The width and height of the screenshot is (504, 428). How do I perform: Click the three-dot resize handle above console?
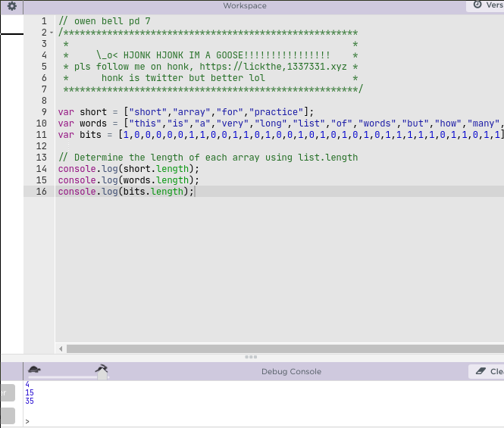point(251,357)
